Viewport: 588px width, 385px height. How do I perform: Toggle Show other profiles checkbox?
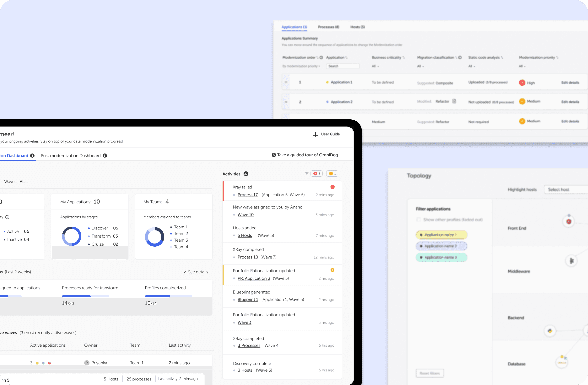[x=418, y=220]
